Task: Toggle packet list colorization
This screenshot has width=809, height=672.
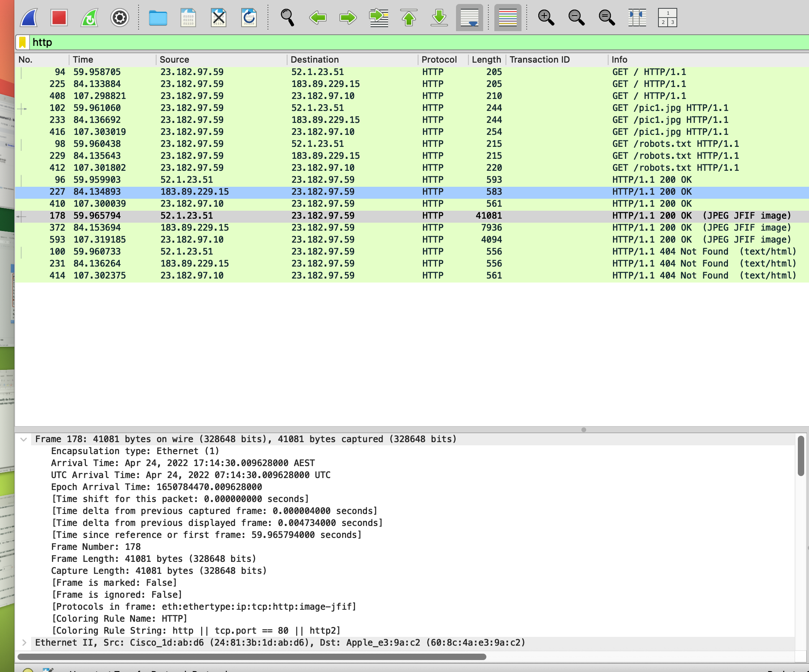Action: 508,18
